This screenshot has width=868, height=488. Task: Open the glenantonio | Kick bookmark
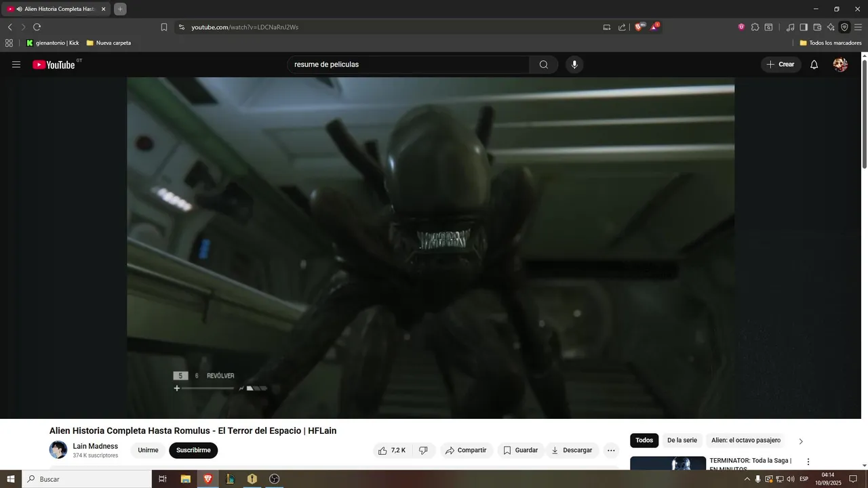click(x=53, y=43)
